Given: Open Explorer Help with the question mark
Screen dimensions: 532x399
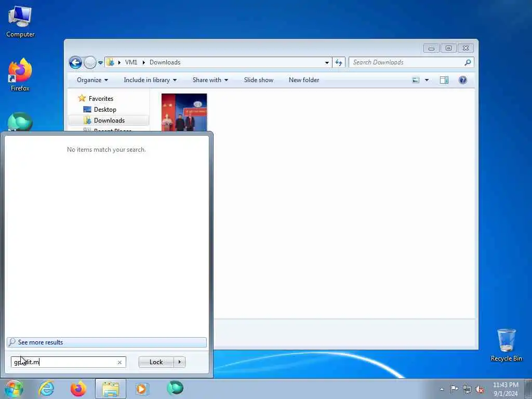Looking at the screenshot, I should (463, 80).
